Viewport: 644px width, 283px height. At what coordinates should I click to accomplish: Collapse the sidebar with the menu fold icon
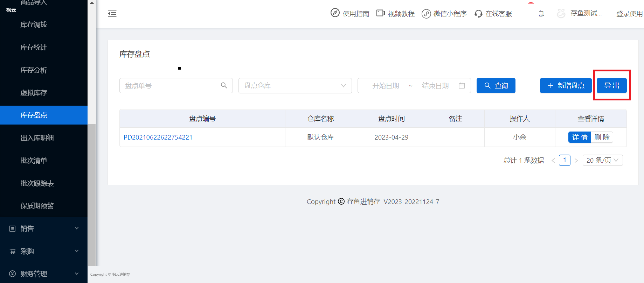pyautogui.click(x=112, y=14)
